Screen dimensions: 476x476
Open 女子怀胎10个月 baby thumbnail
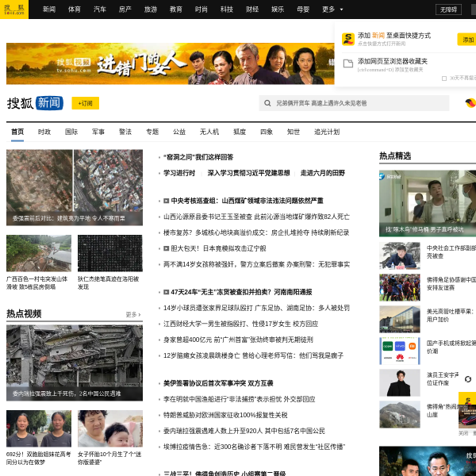[x=110, y=428]
